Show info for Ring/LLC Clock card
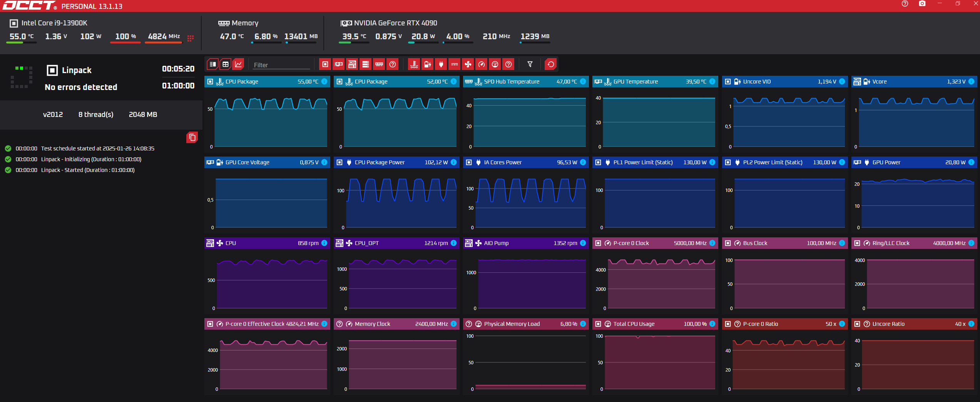This screenshot has width=980, height=402. coord(972,243)
